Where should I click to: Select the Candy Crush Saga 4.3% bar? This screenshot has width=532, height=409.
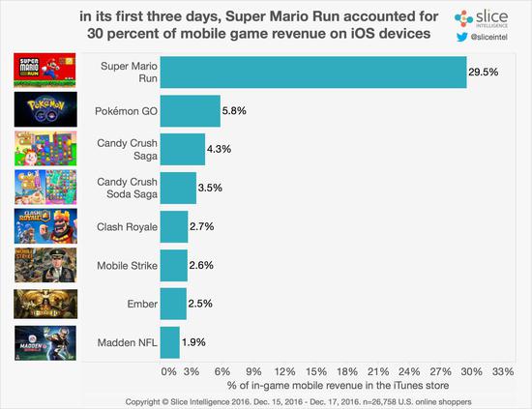183,149
